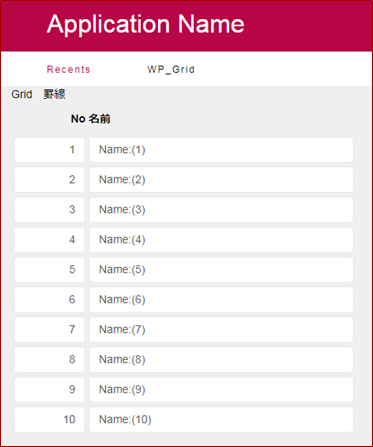Image resolution: width=373 pixels, height=447 pixels.
Task: Click the number field showing 1
Action: coord(49,150)
